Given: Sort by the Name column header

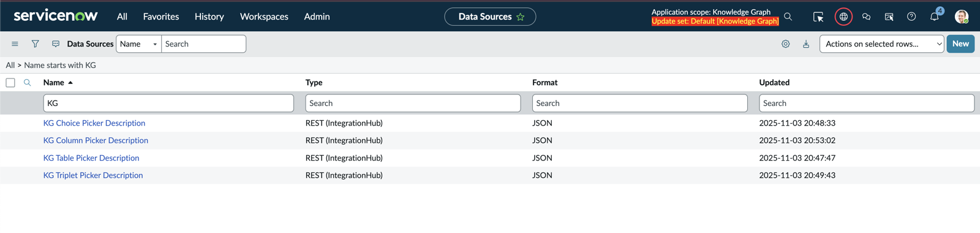Looking at the screenshot, I should 54,82.
